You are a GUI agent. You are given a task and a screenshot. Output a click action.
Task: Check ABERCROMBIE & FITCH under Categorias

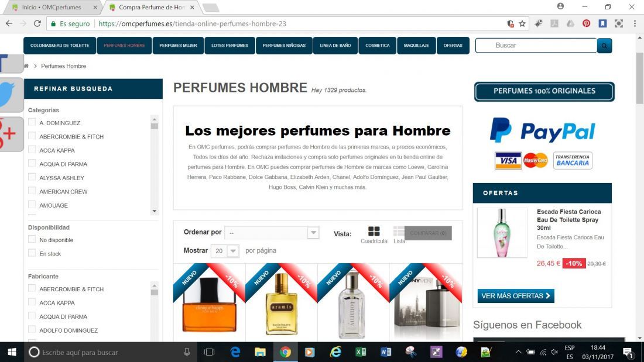click(32, 136)
